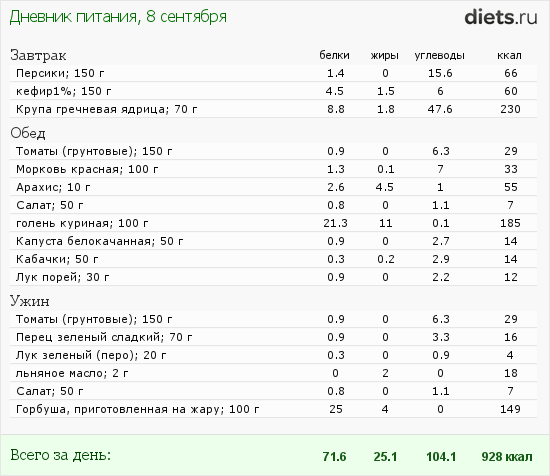
Task: Click carbs value 15.6 for Персики
Action: tap(440, 73)
